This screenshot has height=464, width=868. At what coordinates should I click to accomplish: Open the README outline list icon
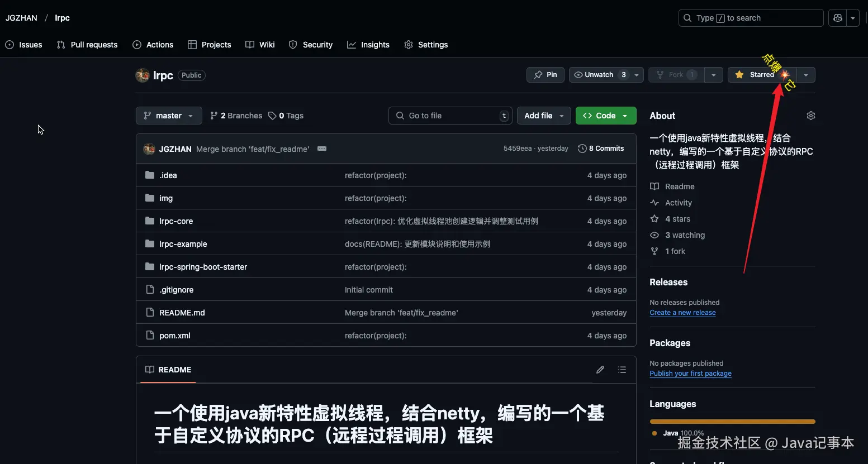tap(622, 370)
